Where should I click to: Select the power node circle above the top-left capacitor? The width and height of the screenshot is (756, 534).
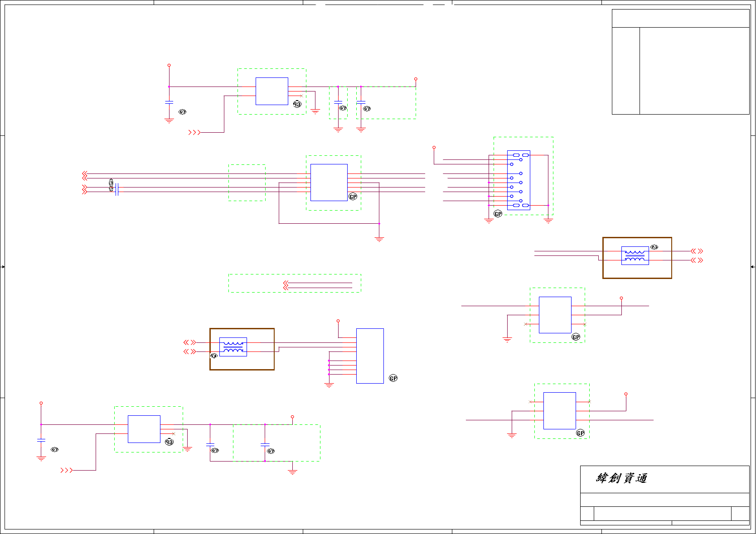[x=169, y=65]
